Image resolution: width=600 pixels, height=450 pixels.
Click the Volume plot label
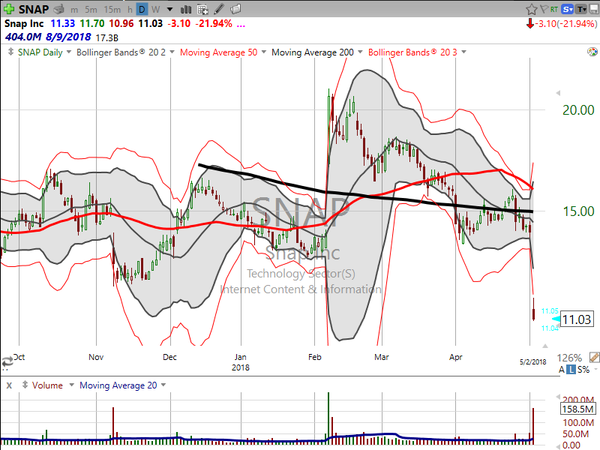(x=47, y=385)
